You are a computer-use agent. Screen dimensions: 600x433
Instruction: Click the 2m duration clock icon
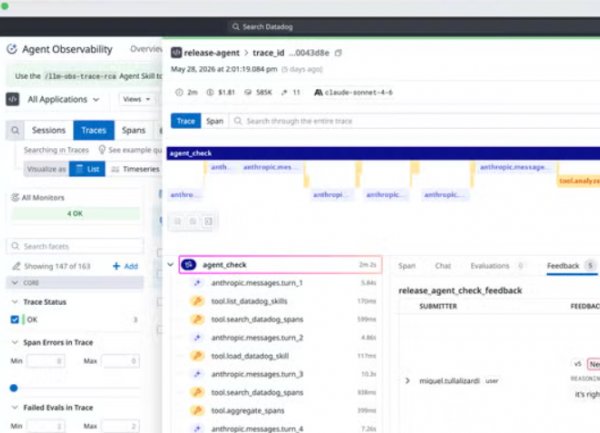[x=179, y=92]
